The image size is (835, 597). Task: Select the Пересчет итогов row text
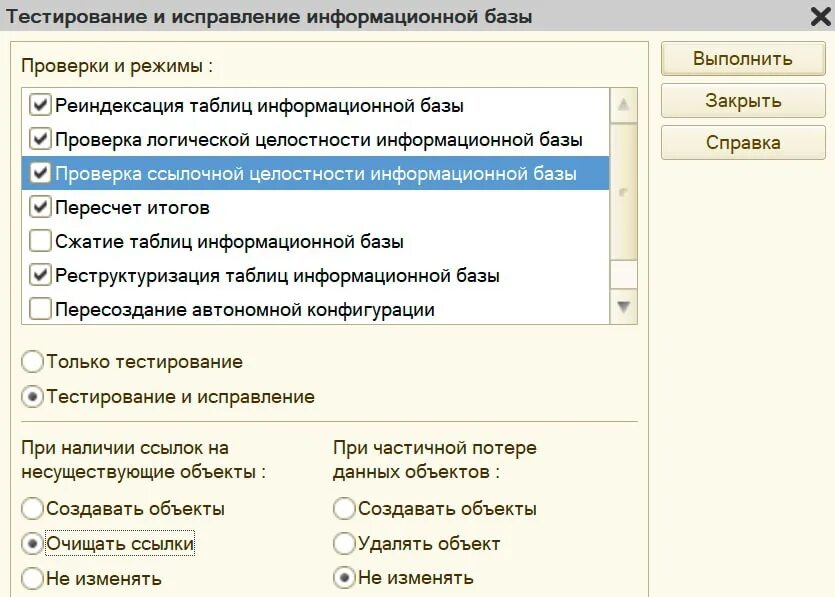coord(133,208)
